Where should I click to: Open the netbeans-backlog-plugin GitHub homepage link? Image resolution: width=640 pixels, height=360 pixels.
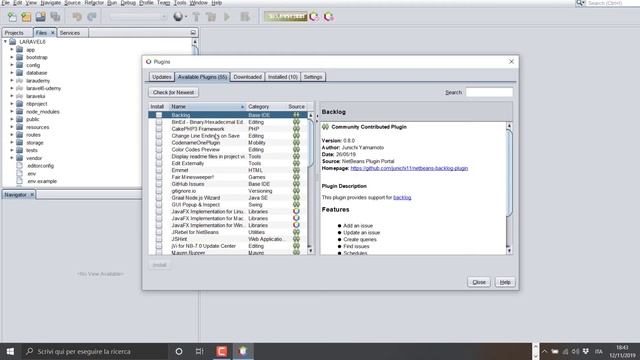coord(409,168)
